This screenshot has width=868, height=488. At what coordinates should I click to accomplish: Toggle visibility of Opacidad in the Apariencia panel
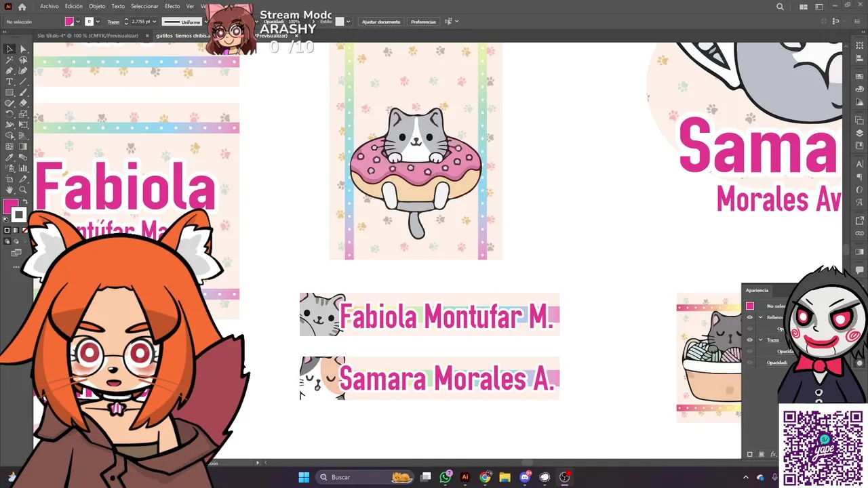(749, 363)
